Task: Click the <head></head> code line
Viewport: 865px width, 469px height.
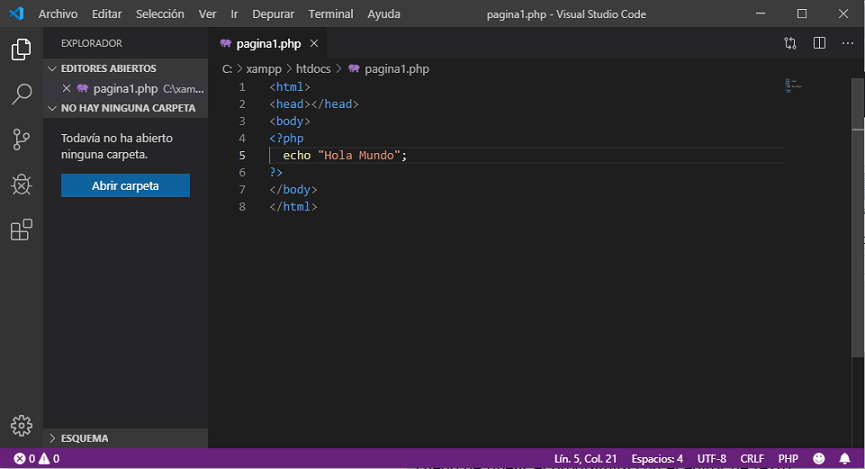Action: pos(314,104)
